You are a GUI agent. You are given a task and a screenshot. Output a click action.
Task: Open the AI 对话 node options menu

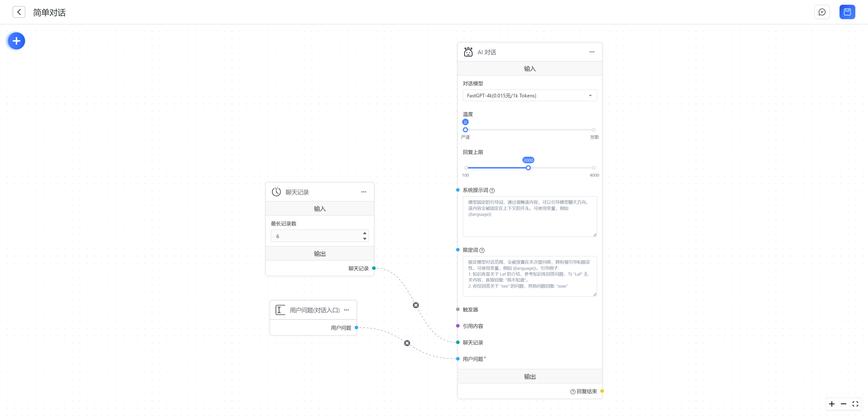pos(592,52)
